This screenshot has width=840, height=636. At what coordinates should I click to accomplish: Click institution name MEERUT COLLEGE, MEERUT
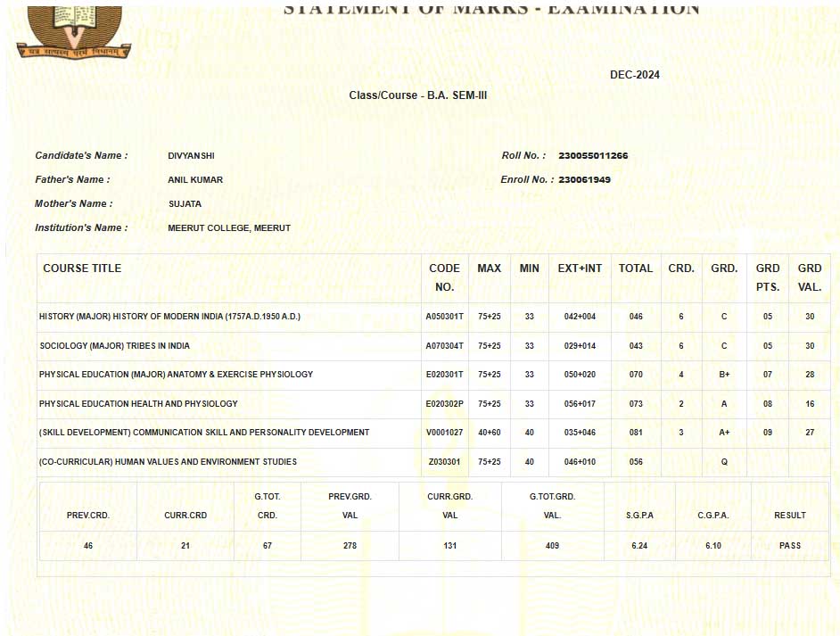(x=229, y=228)
